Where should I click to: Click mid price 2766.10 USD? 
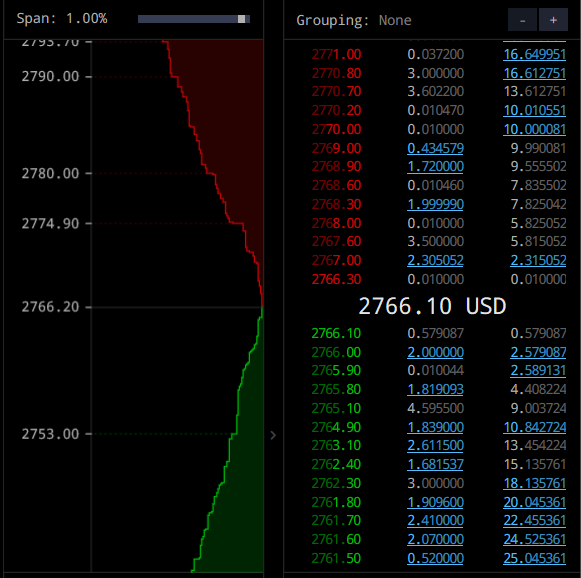click(x=432, y=306)
